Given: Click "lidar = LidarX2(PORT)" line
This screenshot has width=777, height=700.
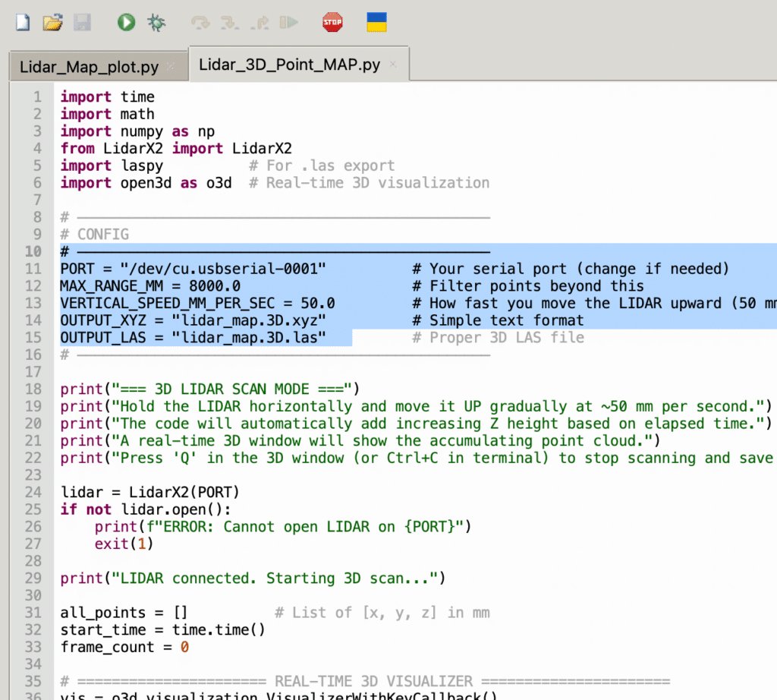Looking at the screenshot, I should (x=149, y=492).
